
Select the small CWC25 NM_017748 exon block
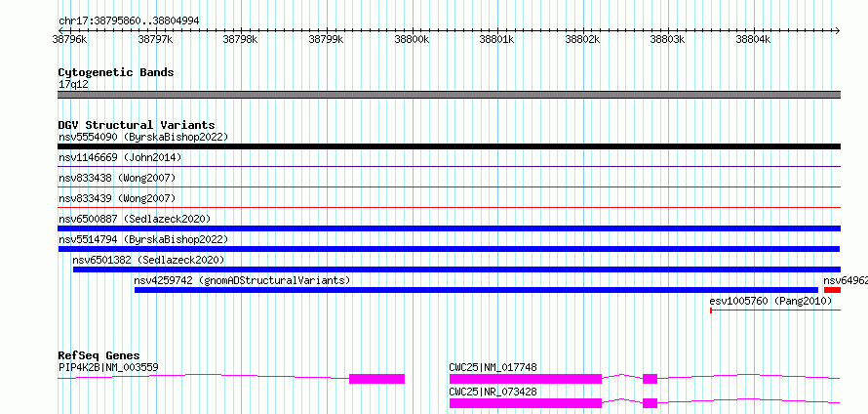(x=650, y=379)
